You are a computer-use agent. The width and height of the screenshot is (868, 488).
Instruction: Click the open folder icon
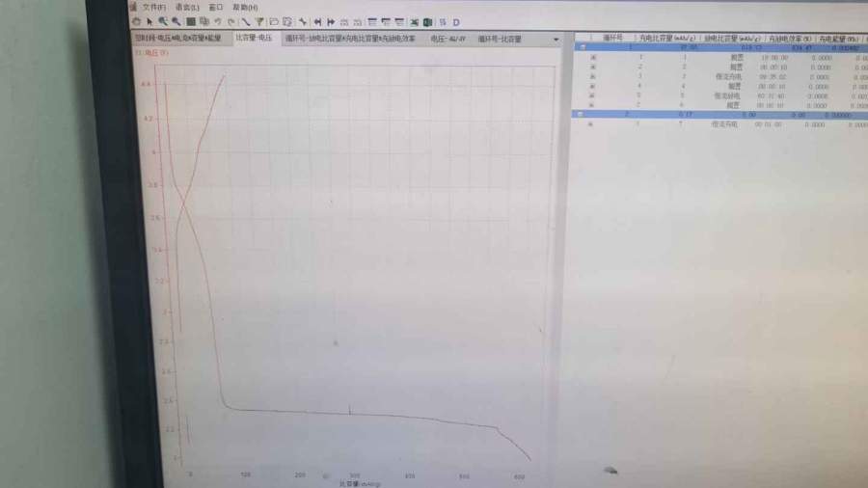tap(274, 22)
